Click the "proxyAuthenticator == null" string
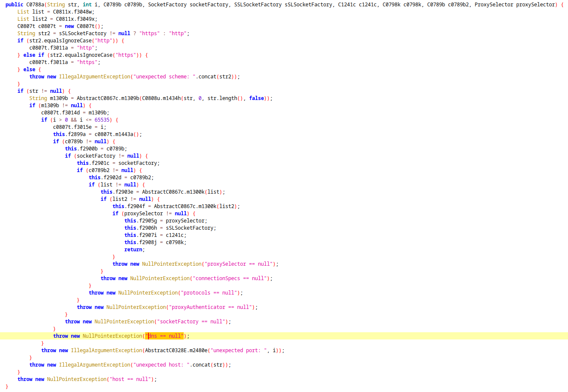Screen dimensions: 568x392 coord(210,307)
